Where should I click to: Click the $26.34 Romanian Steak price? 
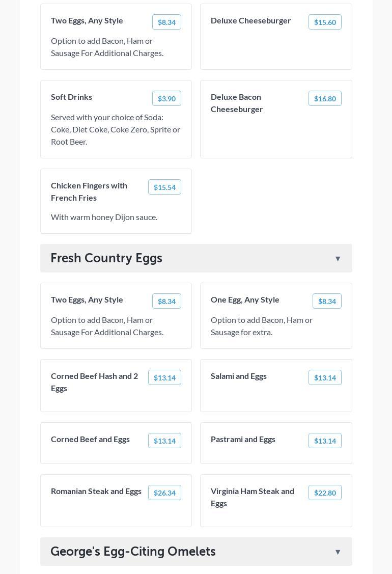(x=164, y=493)
